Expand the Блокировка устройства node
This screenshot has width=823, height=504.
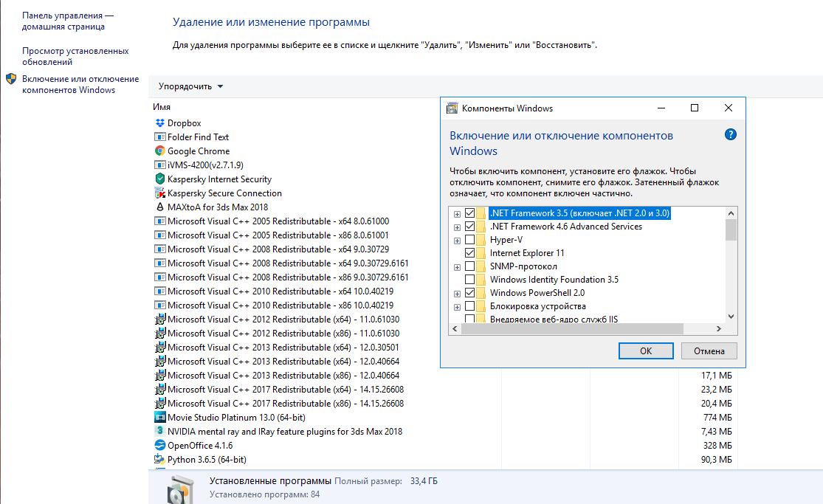[x=457, y=307]
